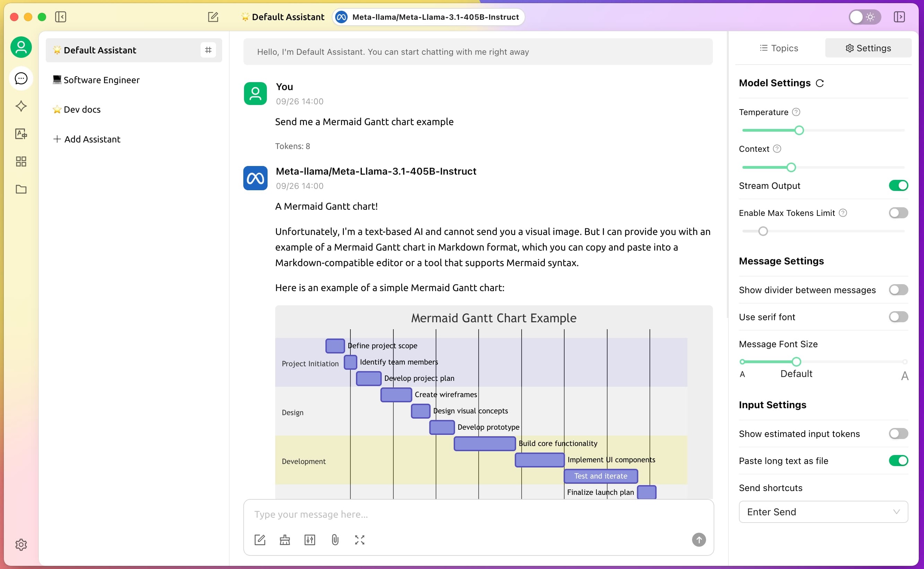Click the expand input fullscreen icon

pyautogui.click(x=359, y=540)
